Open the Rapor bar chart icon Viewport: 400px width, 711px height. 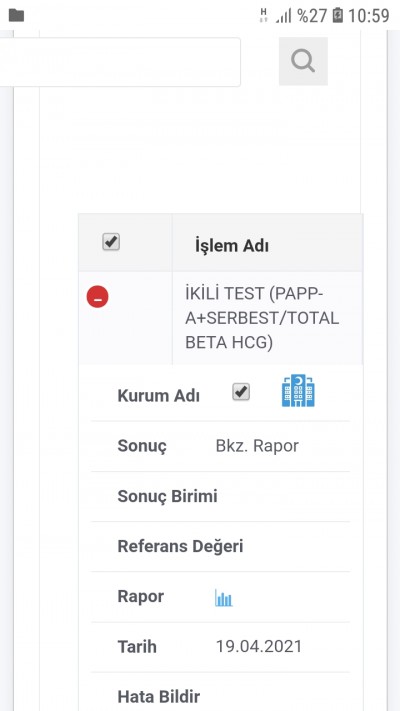[224, 598]
